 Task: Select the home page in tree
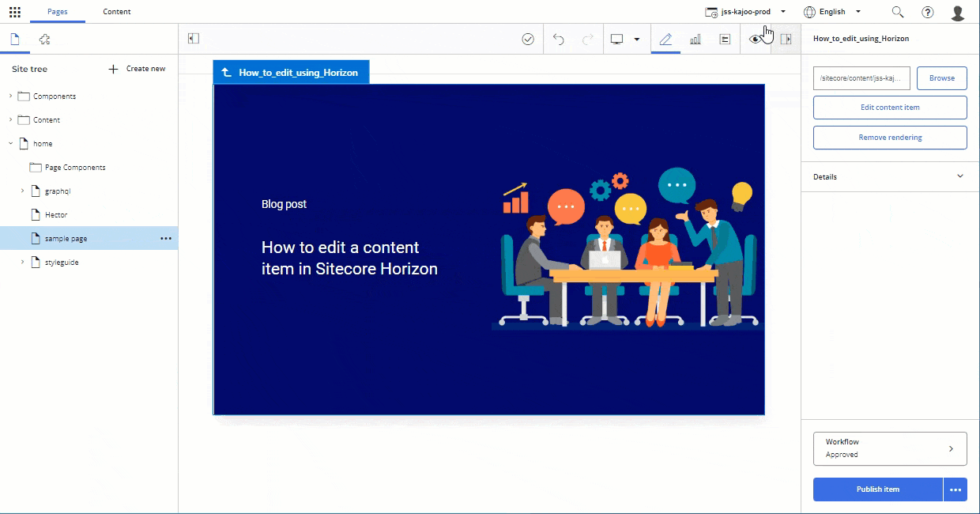(43, 143)
